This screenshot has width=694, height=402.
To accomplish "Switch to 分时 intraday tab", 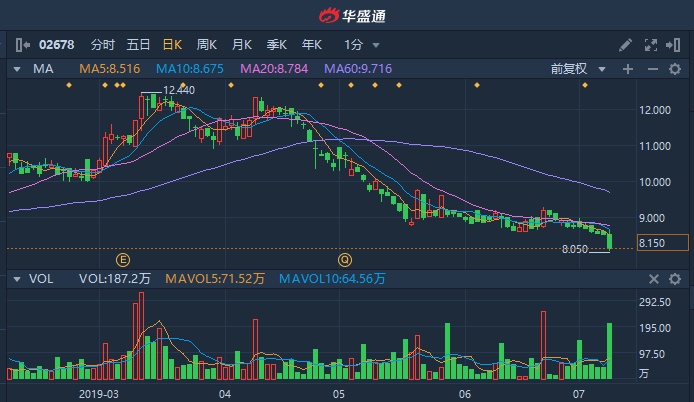I will click(103, 45).
